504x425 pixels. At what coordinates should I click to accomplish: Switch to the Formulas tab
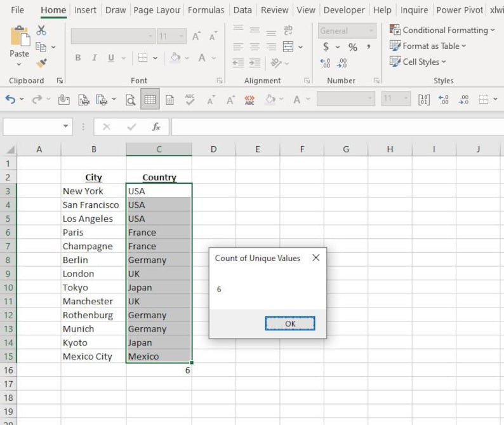206,10
